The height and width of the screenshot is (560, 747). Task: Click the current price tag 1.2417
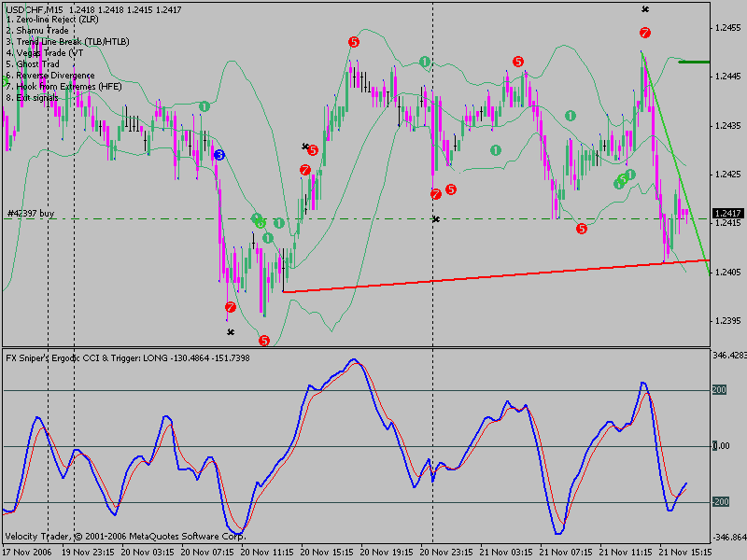(x=728, y=214)
